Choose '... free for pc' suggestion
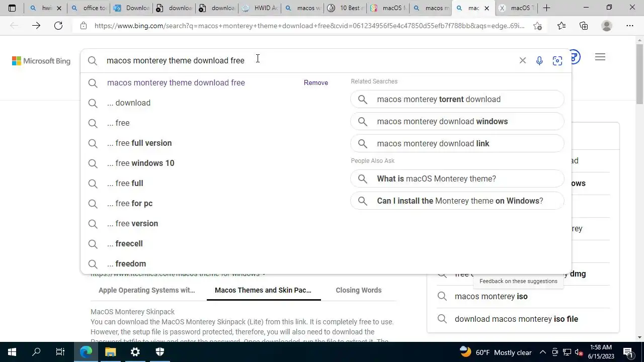Viewport: 644px width, 362px height. (x=130, y=204)
